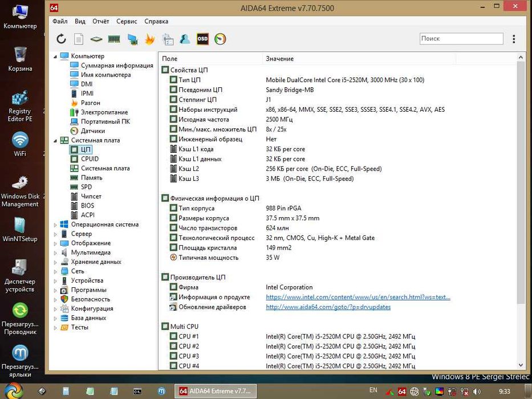Collapse the Компьютер tree node
532x399 pixels.
tap(55, 56)
